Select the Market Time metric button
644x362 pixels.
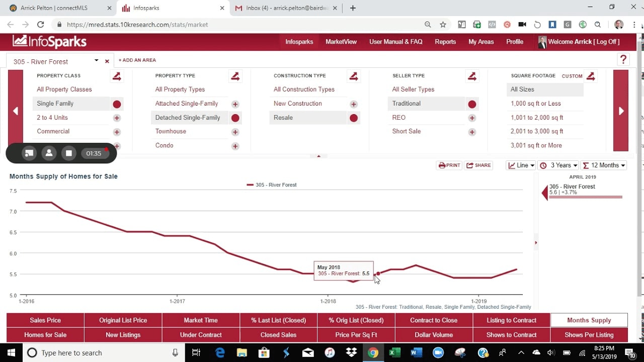[x=201, y=320]
